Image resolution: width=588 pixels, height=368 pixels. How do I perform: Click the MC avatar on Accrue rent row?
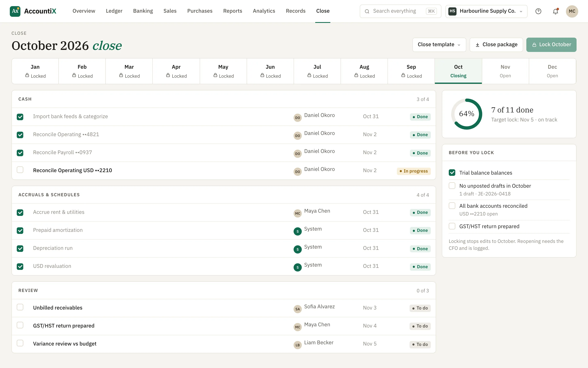tap(297, 213)
